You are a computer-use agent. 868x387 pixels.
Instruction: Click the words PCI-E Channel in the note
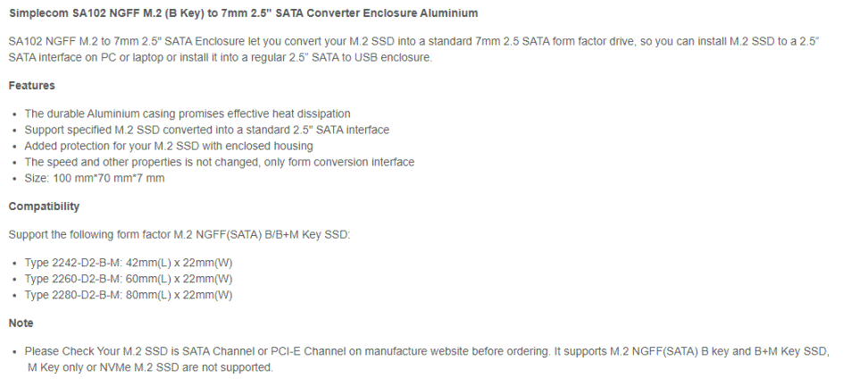[x=308, y=351]
